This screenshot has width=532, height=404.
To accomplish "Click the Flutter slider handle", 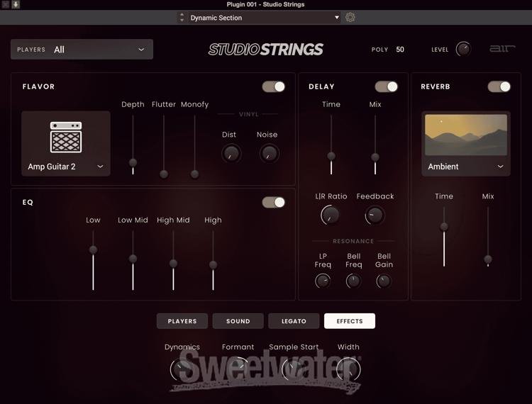I will 164,174.
